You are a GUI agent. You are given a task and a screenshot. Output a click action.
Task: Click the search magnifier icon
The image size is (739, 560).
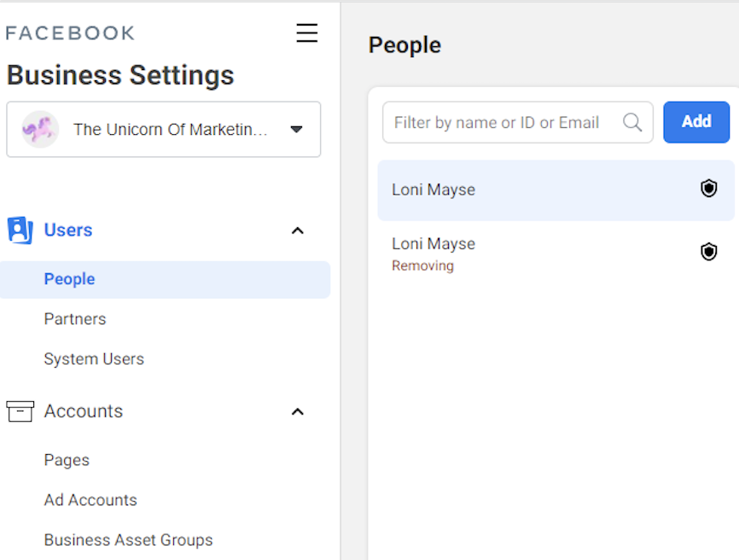pyautogui.click(x=632, y=122)
